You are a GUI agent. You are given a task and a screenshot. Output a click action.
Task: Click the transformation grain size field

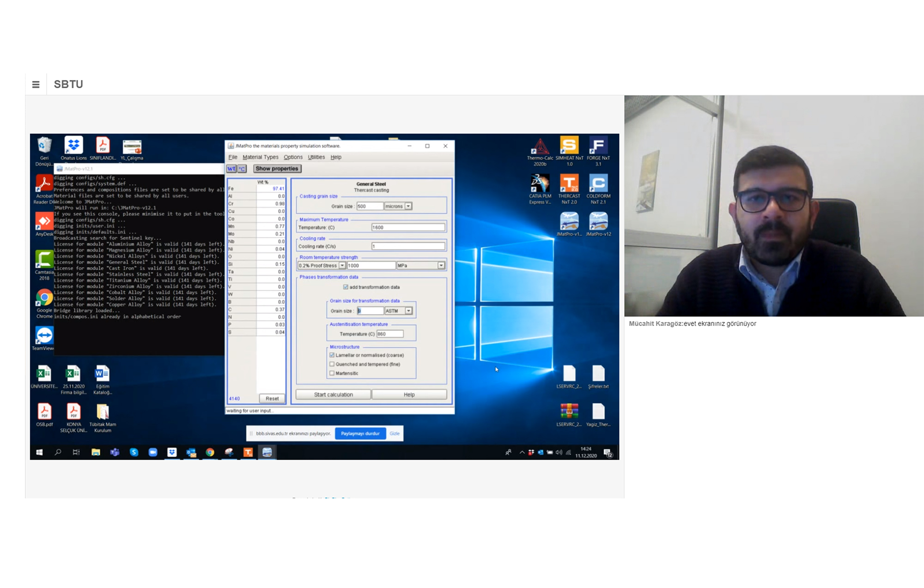(370, 311)
